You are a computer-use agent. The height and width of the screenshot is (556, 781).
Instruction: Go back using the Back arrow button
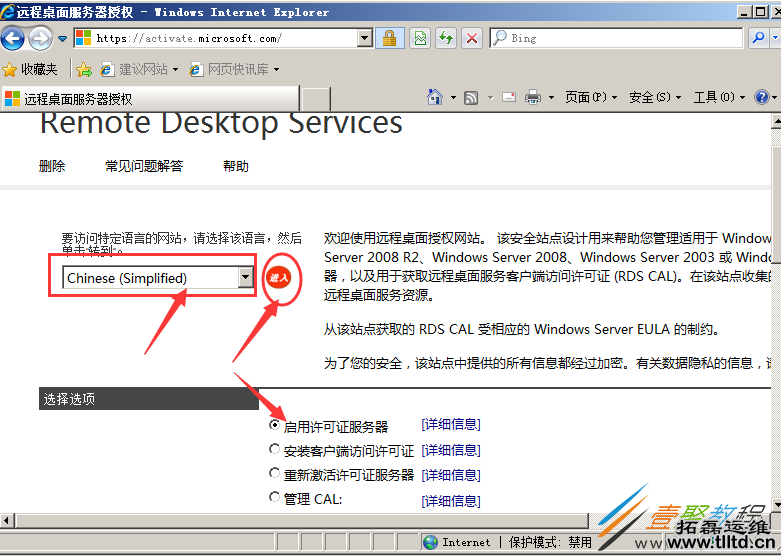[12, 38]
